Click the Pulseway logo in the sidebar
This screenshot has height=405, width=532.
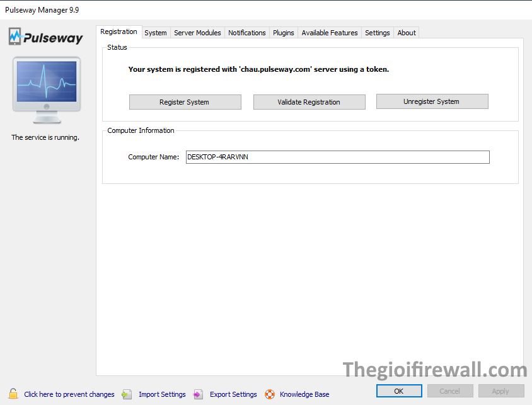tap(46, 37)
